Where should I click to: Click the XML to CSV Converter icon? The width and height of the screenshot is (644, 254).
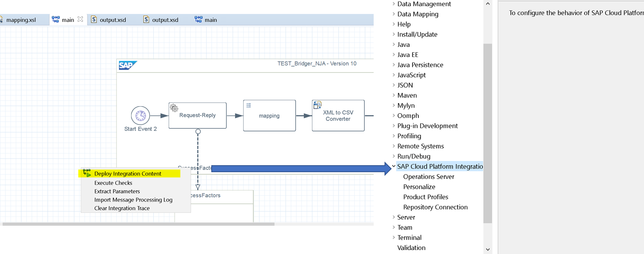317,105
